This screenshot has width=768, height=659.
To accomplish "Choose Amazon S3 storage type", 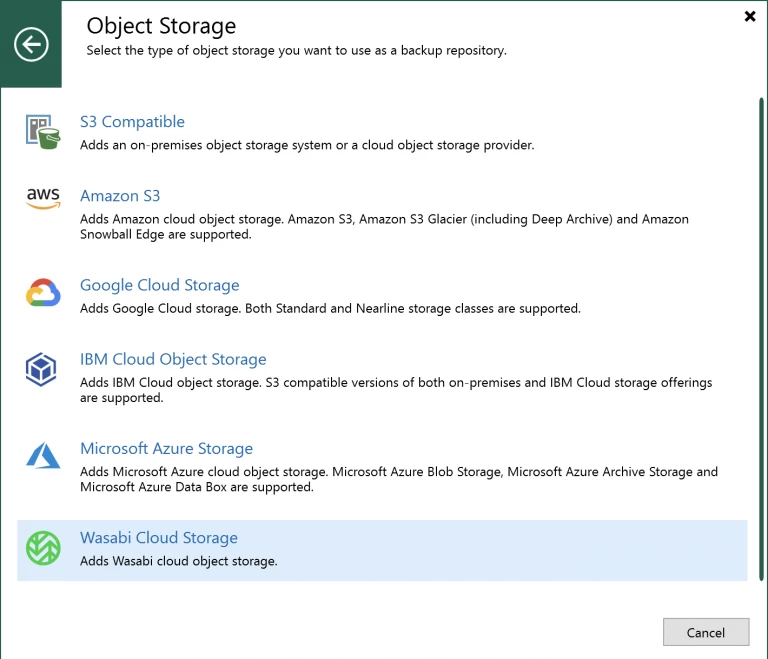I will 120,196.
